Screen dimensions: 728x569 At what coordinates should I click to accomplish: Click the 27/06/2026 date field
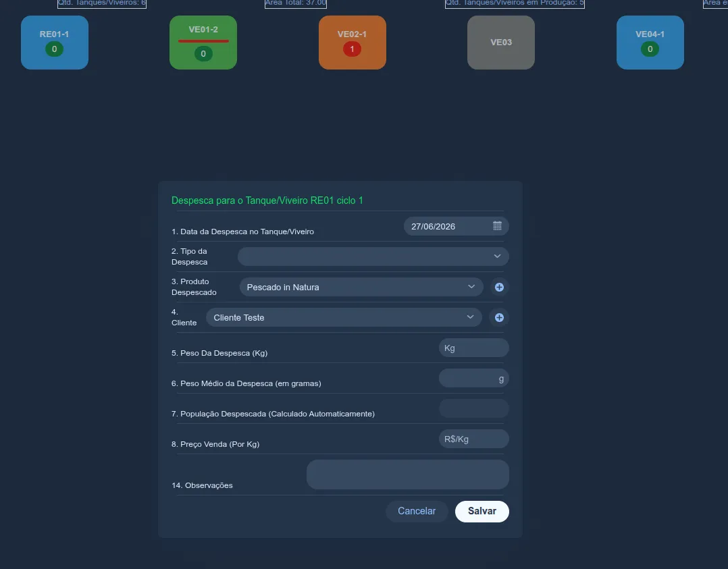click(x=456, y=226)
